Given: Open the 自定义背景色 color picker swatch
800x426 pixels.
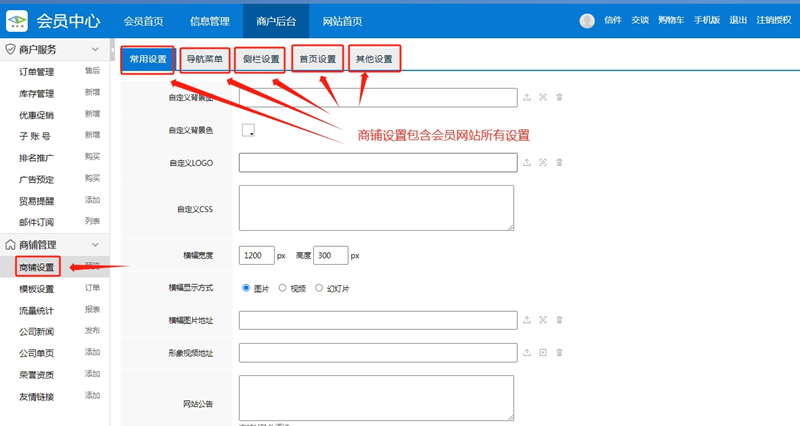Looking at the screenshot, I should pos(248,129).
